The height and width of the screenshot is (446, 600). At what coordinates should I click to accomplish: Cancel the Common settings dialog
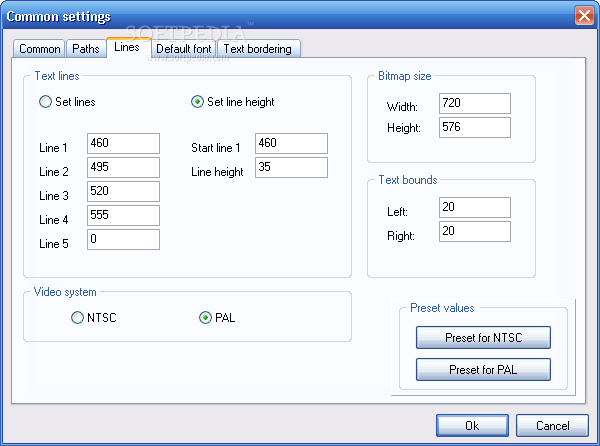552,425
